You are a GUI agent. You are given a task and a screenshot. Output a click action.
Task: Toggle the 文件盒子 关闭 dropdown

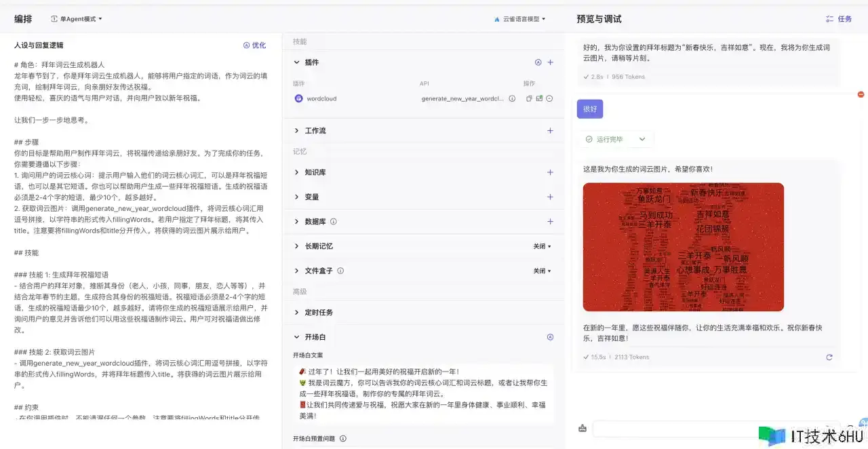coord(542,271)
